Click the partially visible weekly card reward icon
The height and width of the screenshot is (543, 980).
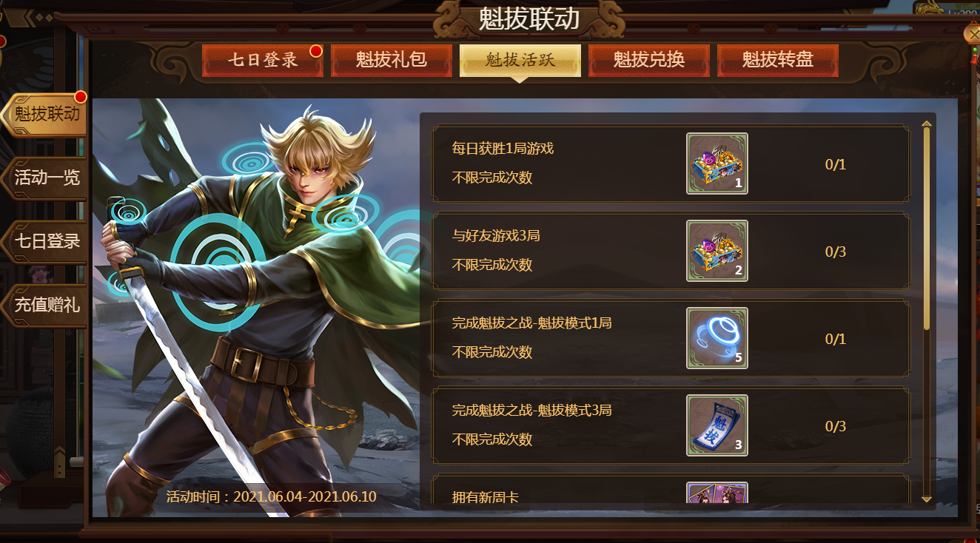[x=716, y=493]
